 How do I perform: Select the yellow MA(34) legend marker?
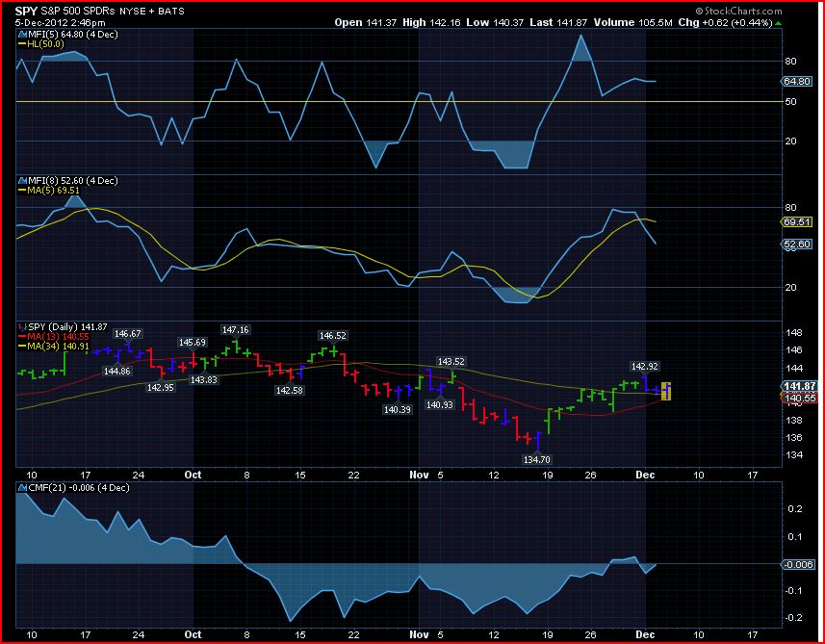click(22, 347)
